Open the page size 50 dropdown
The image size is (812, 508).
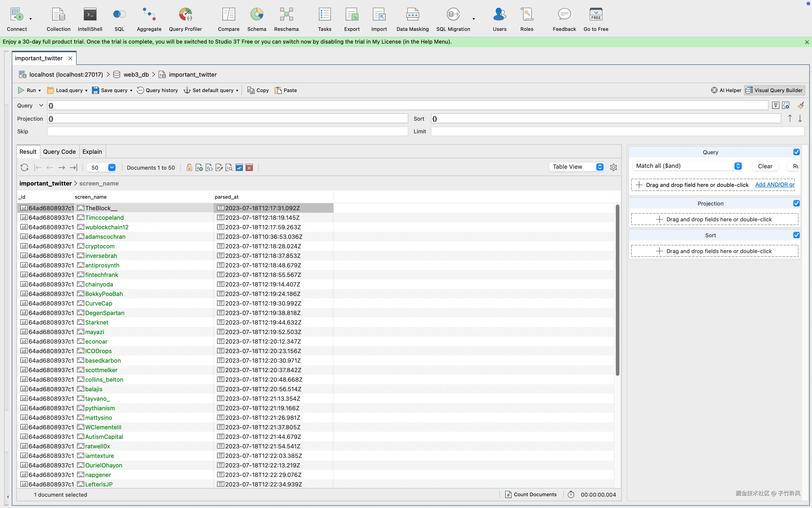(x=112, y=167)
